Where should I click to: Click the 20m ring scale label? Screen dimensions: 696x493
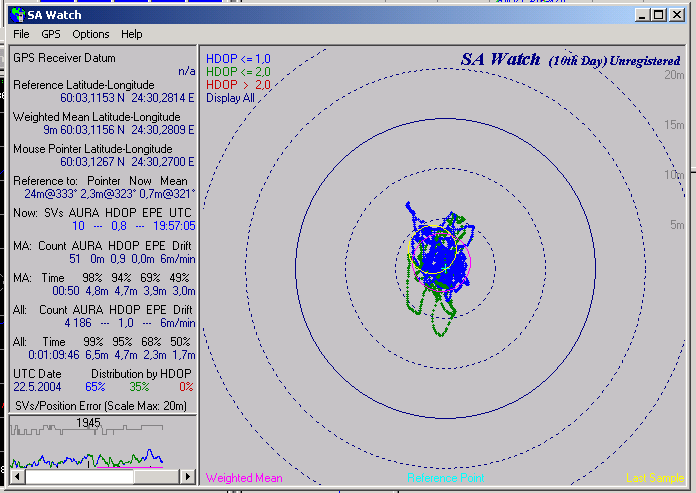674,75
